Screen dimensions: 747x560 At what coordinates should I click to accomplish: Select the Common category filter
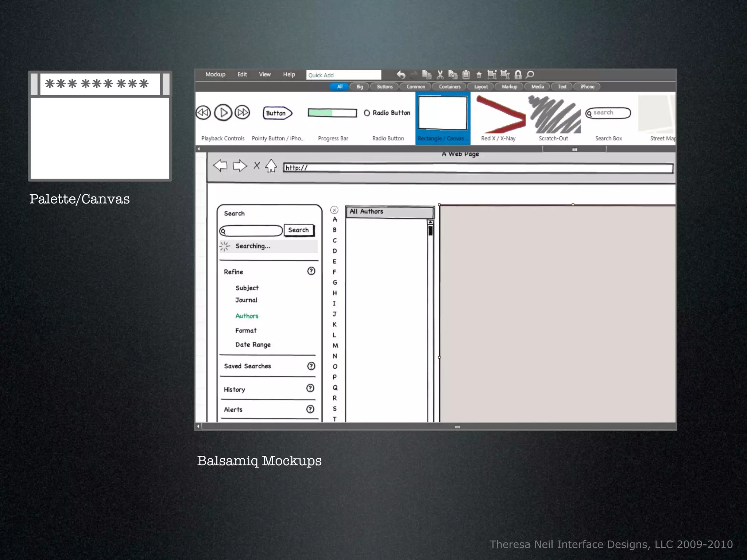(x=415, y=87)
